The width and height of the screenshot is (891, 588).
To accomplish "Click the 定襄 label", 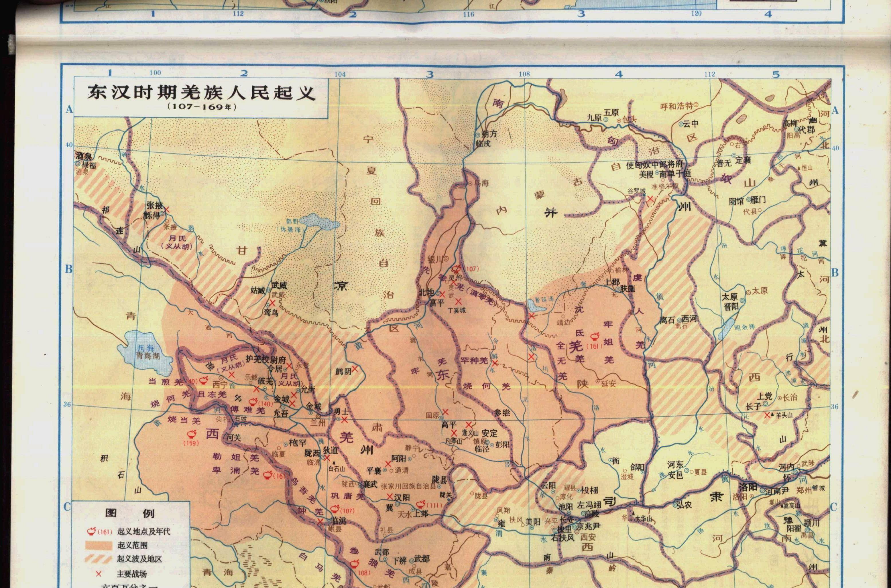I will click(x=743, y=161).
